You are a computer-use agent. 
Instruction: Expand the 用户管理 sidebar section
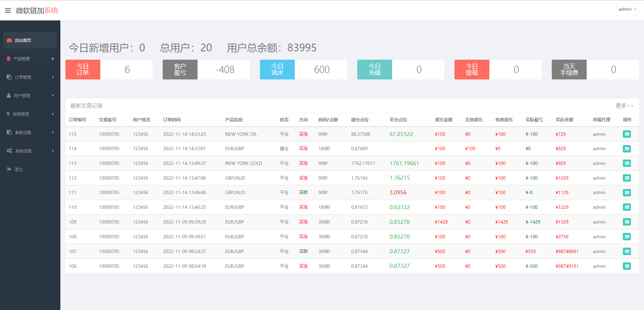tap(30, 96)
